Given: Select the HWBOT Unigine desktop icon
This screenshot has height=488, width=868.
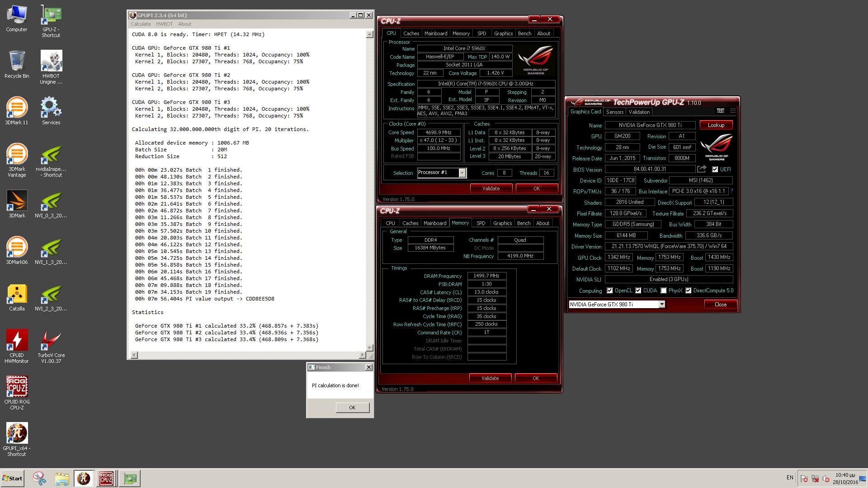Looking at the screenshot, I should [x=51, y=67].
